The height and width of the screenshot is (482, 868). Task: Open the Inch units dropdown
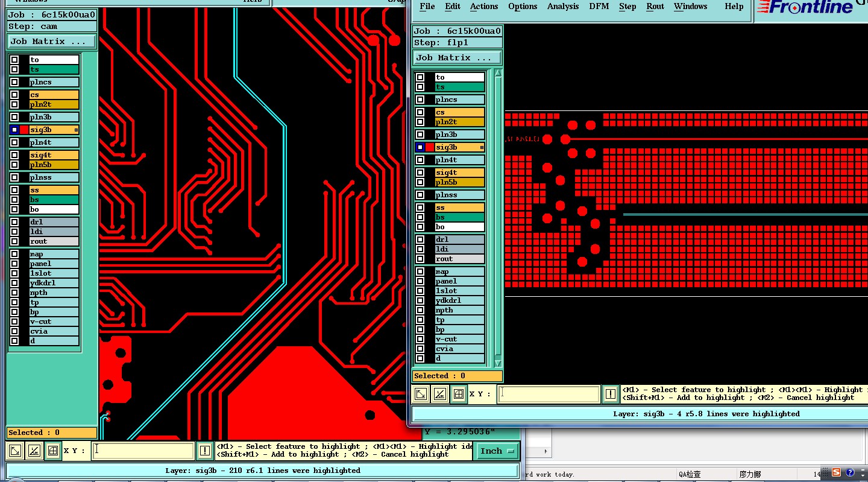(x=498, y=451)
